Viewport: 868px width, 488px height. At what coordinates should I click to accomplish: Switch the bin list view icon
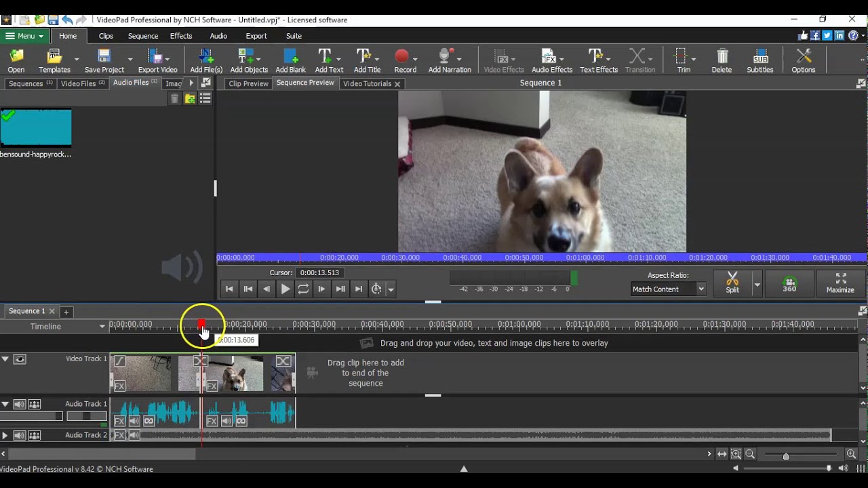(205, 99)
